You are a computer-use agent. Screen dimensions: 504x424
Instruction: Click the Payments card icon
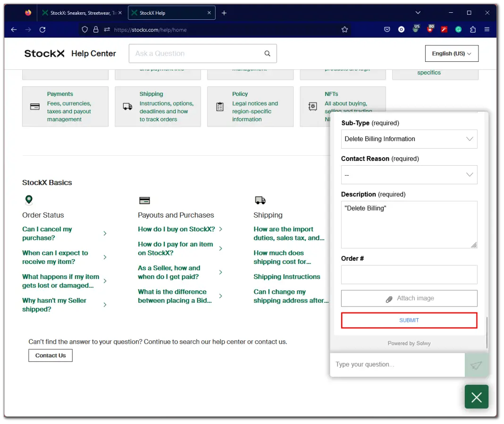(35, 107)
